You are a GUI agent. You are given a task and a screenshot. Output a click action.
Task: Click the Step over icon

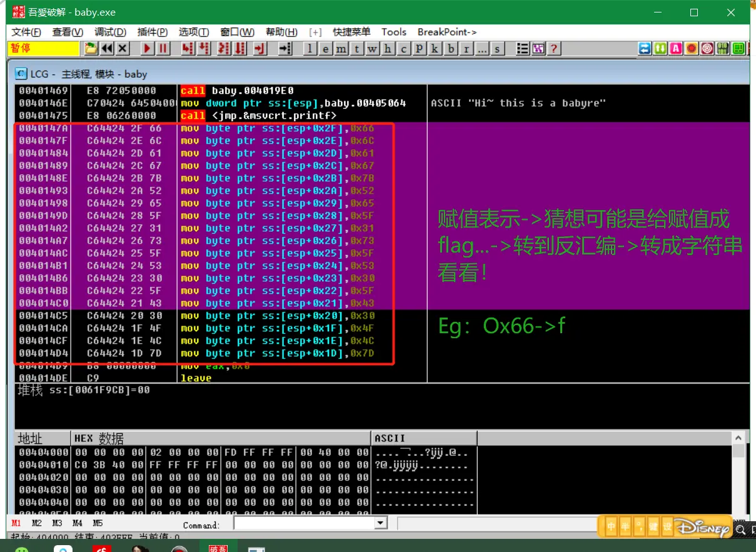coord(203,49)
